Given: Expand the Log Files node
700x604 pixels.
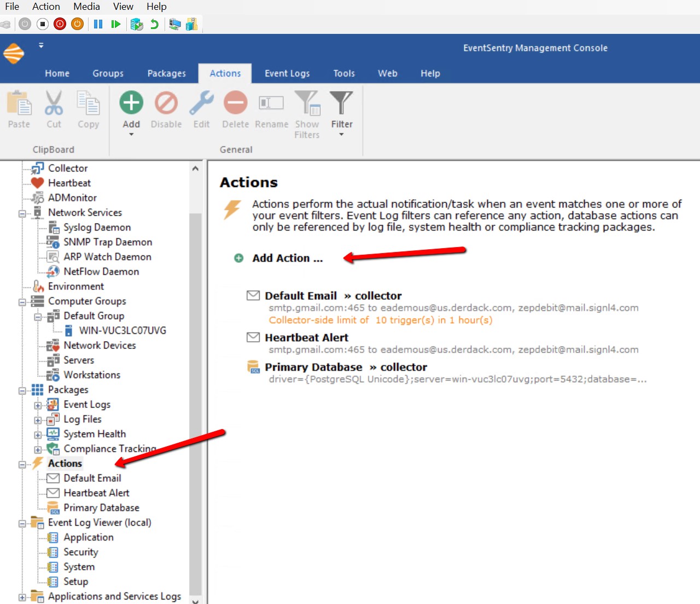Looking at the screenshot, I should pos(38,420).
